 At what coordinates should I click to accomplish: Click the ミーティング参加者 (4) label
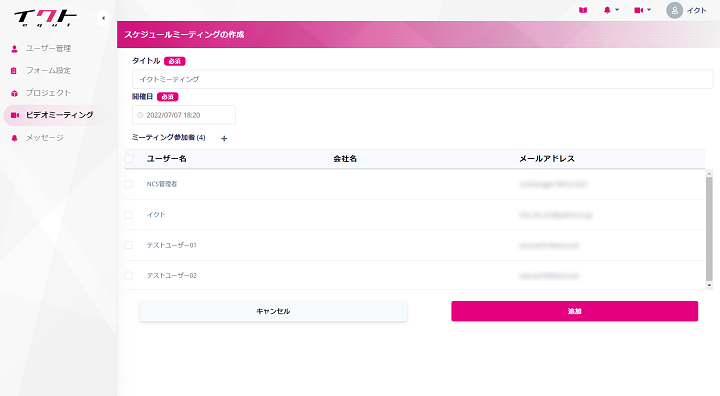(169, 137)
